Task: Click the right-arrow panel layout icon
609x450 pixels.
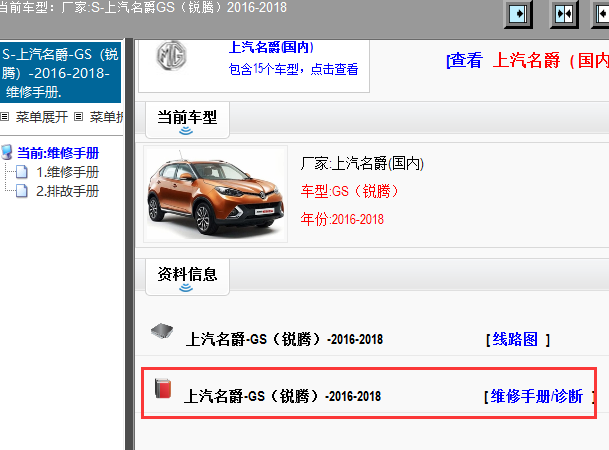Action: pos(518,14)
